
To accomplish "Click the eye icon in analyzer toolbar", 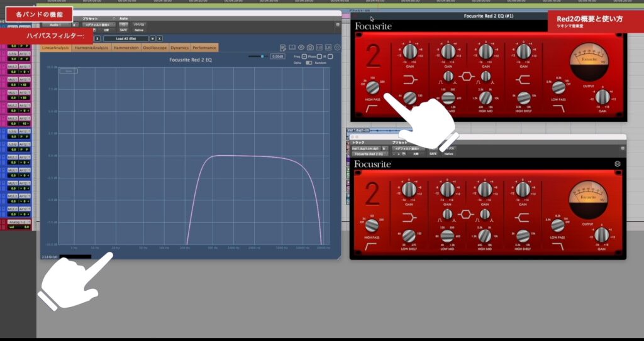I will click(301, 48).
